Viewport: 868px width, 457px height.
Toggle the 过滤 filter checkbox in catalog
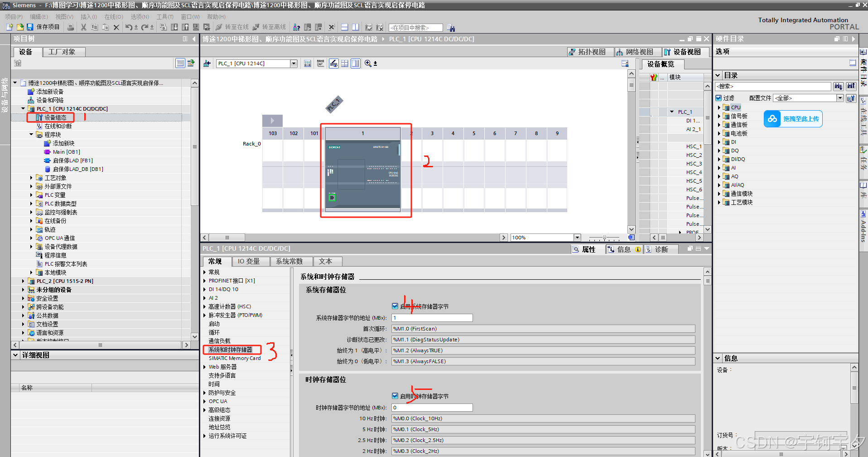click(719, 98)
